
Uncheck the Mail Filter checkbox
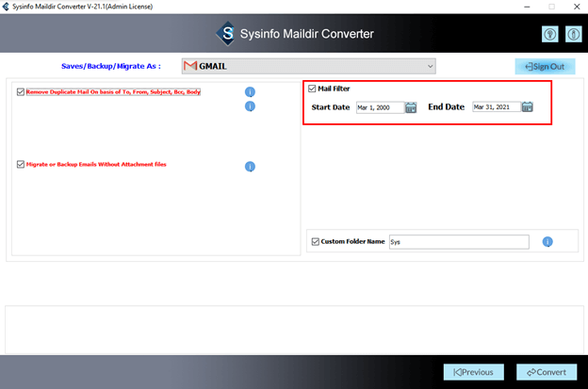click(312, 89)
